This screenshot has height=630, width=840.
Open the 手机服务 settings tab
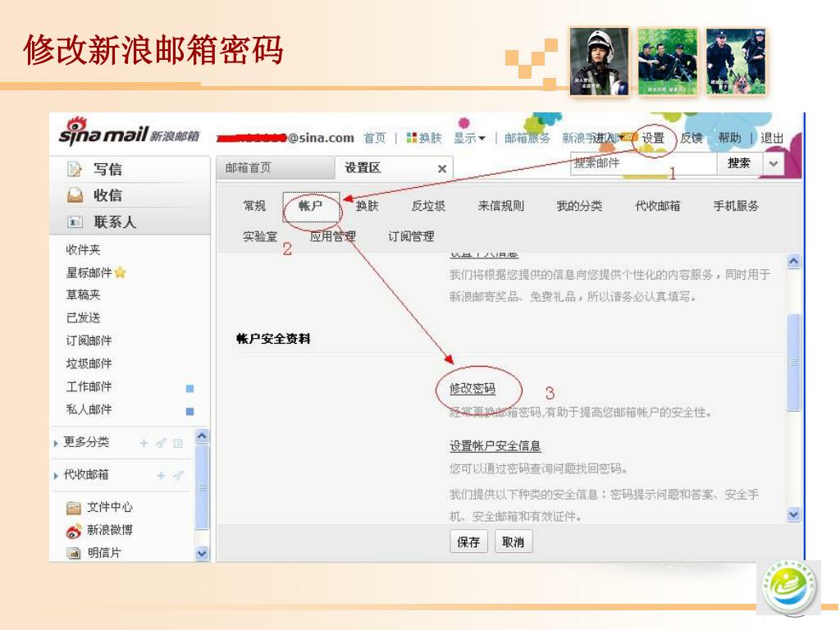click(x=736, y=206)
